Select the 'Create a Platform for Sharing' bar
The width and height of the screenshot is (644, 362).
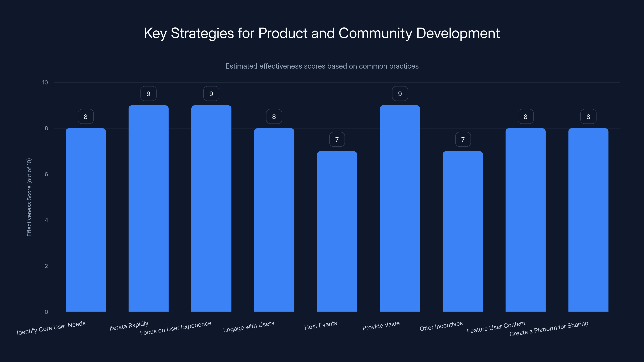[x=588, y=220]
